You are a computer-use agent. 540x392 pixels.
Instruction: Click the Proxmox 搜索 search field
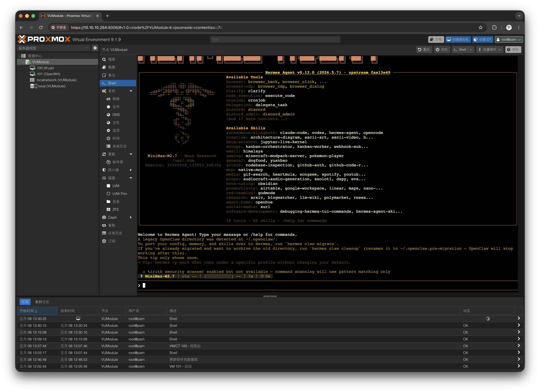coord(275,39)
